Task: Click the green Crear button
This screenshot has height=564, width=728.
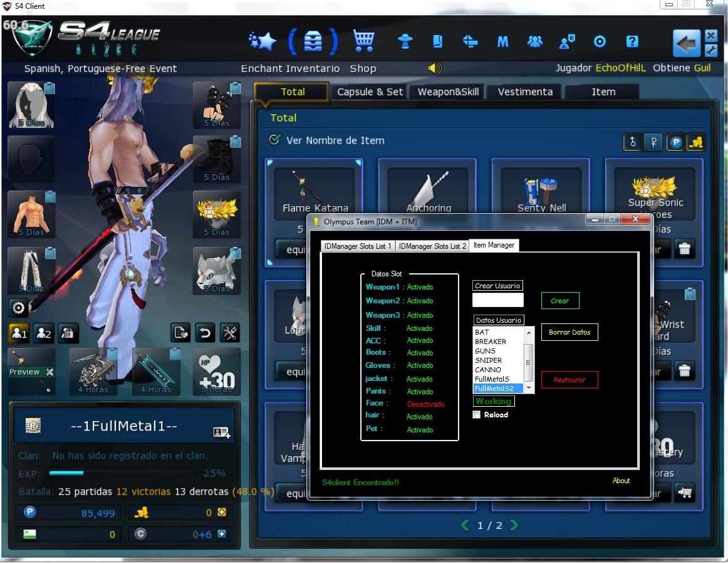Action: coord(560,301)
